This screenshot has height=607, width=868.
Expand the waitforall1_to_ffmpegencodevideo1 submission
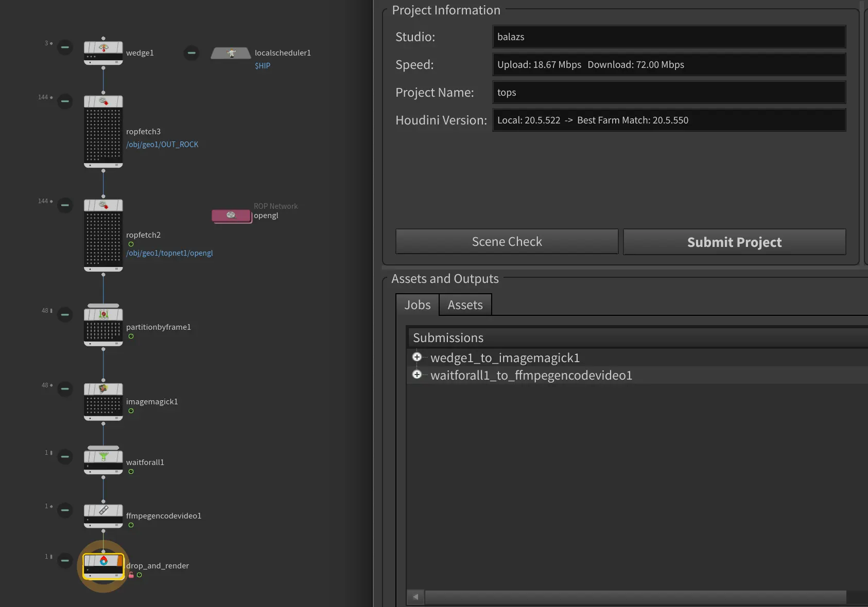coord(417,374)
